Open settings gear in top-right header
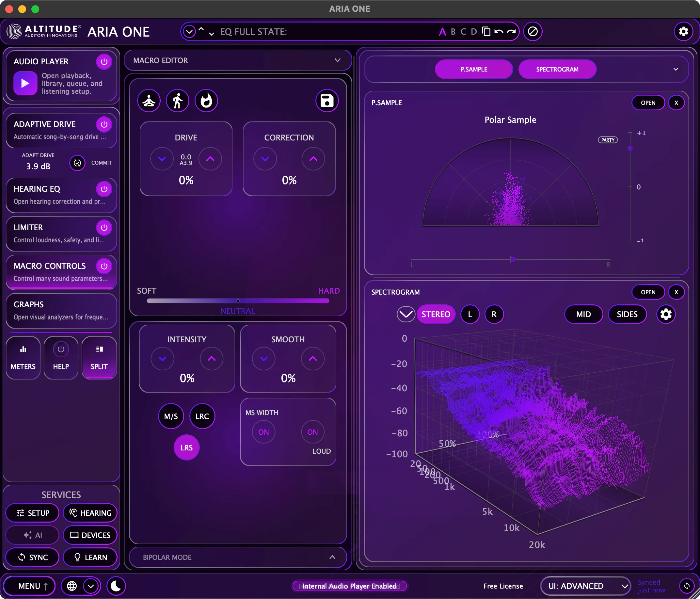 click(683, 32)
